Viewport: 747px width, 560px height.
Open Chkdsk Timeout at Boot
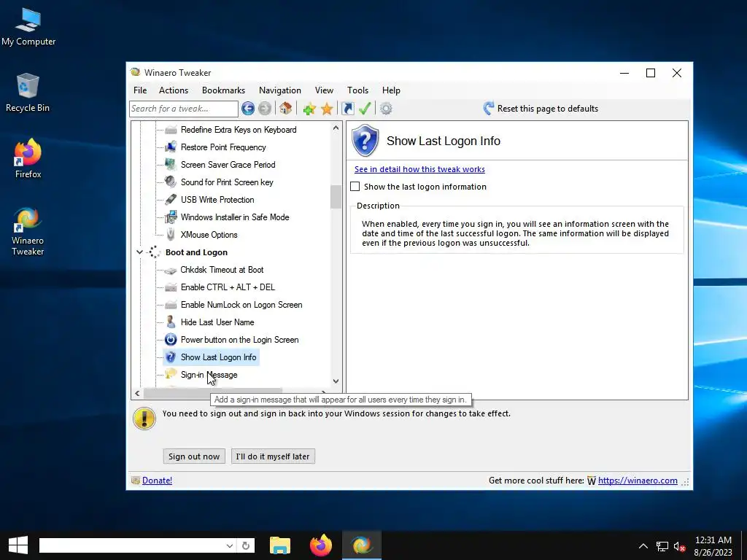(222, 270)
